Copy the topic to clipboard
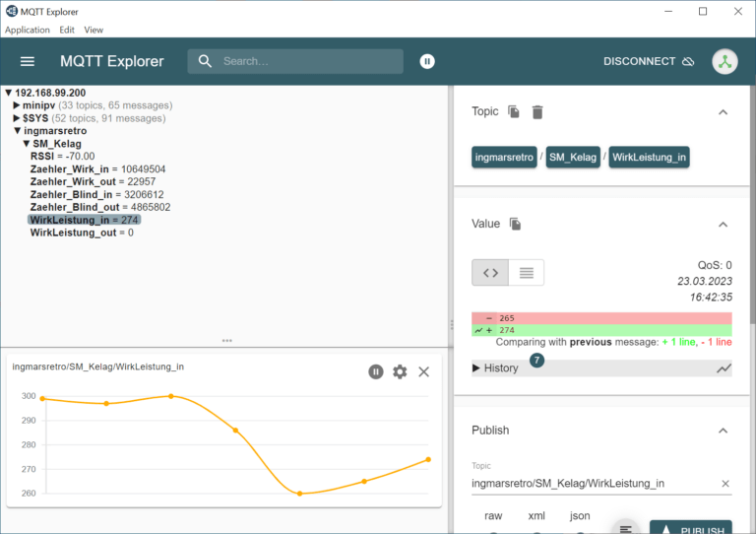This screenshot has width=756, height=534. [514, 112]
